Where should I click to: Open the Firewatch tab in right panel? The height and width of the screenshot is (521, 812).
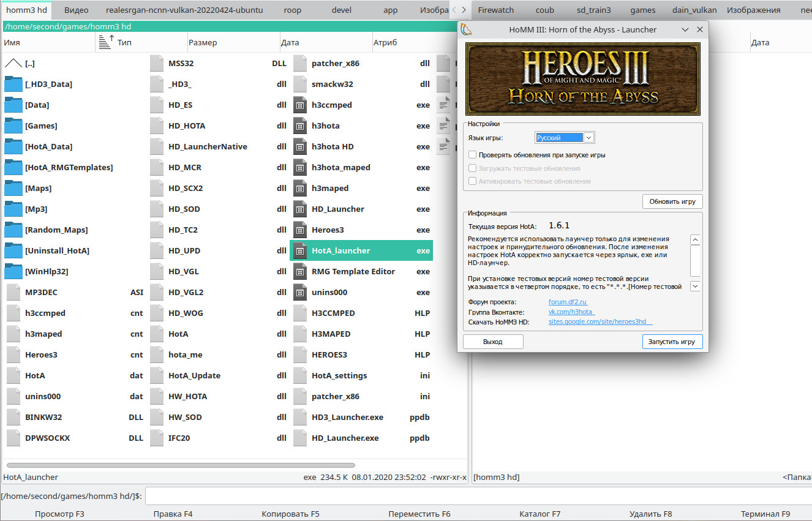495,10
